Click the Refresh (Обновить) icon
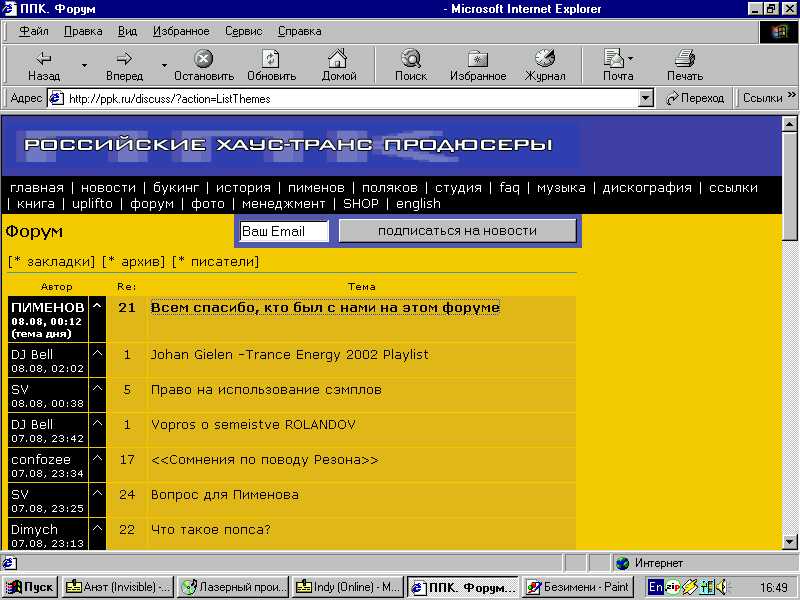This screenshot has height=600, width=800. pyautogui.click(x=271, y=60)
